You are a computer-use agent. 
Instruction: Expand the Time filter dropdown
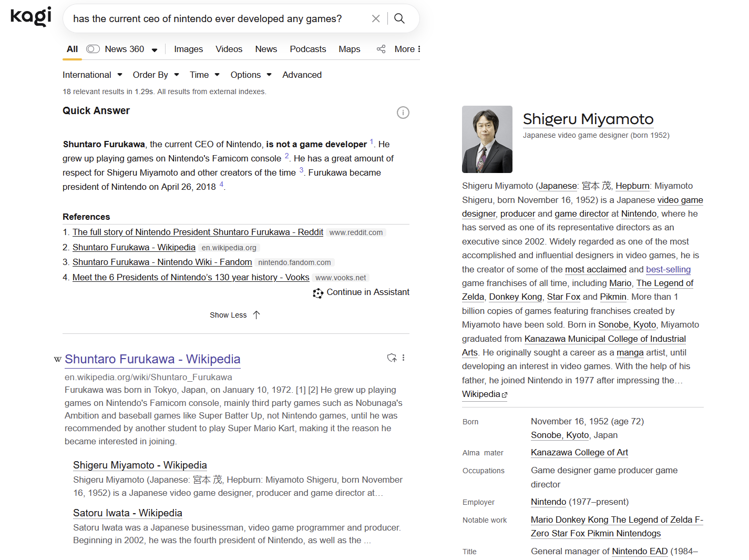(x=204, y=75)
